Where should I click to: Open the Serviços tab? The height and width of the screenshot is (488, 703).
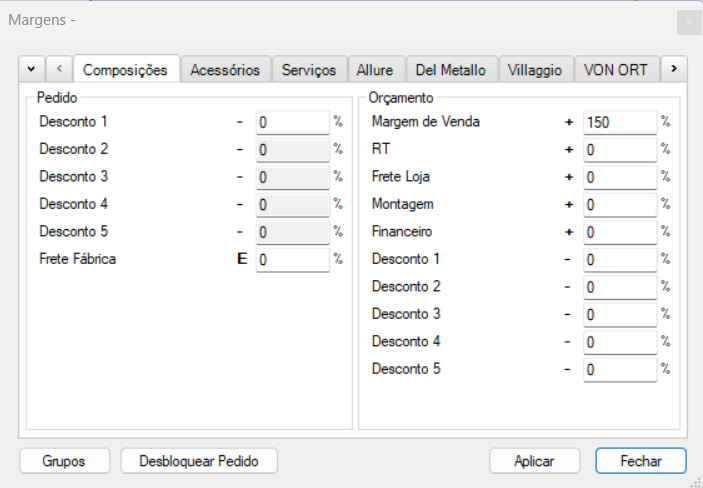point(310,70)
